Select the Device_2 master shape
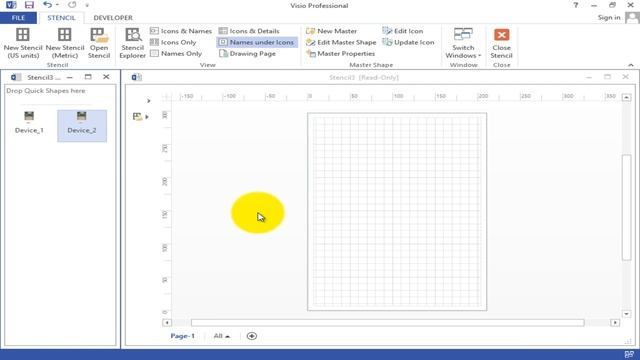 82,126
